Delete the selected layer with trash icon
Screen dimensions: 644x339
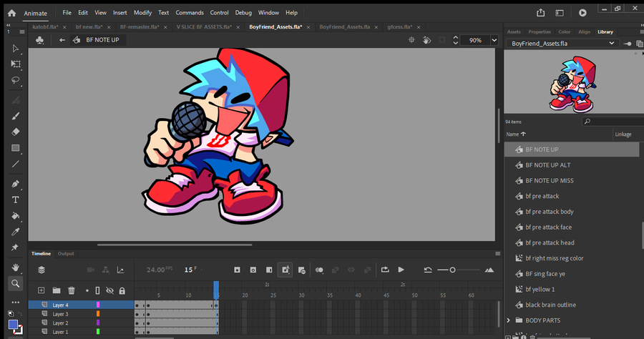(71, 290)
